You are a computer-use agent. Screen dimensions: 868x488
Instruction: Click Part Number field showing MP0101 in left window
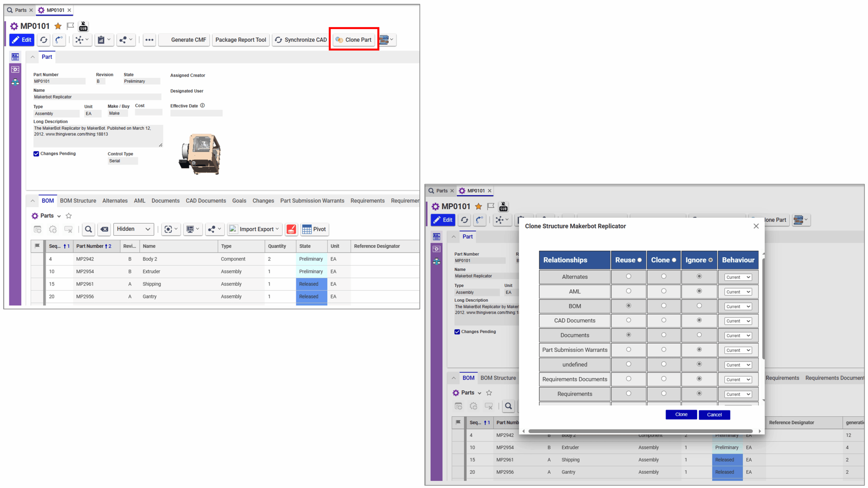(59, 81)
